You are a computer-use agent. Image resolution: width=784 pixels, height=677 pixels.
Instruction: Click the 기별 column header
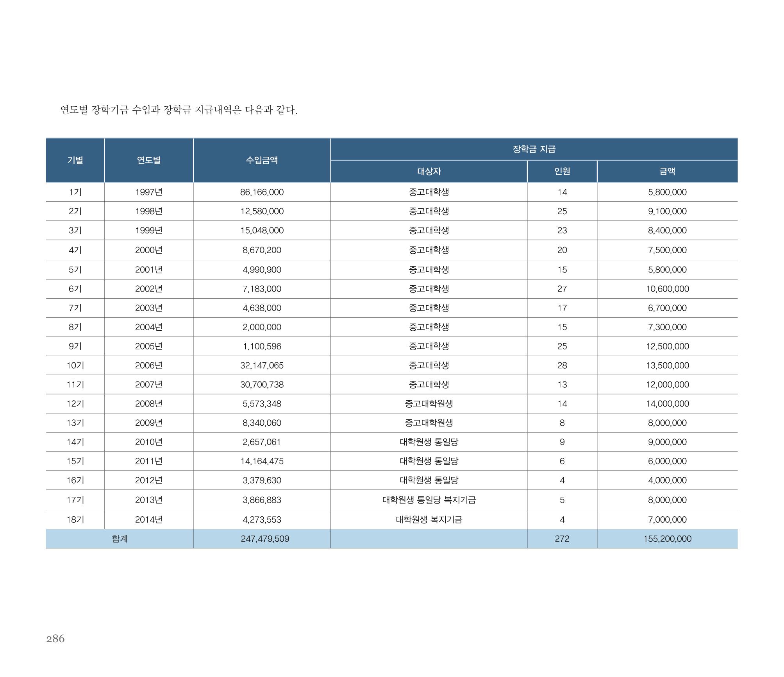[x=75, y=160]
